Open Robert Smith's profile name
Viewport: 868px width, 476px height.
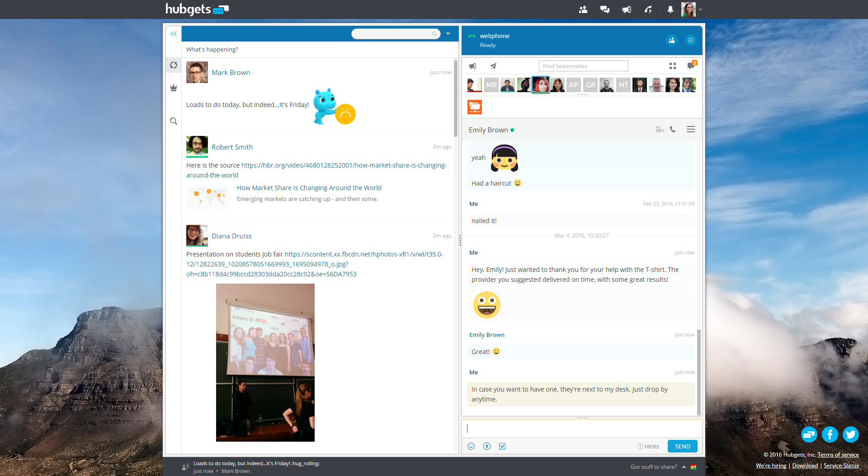point(232,147)
